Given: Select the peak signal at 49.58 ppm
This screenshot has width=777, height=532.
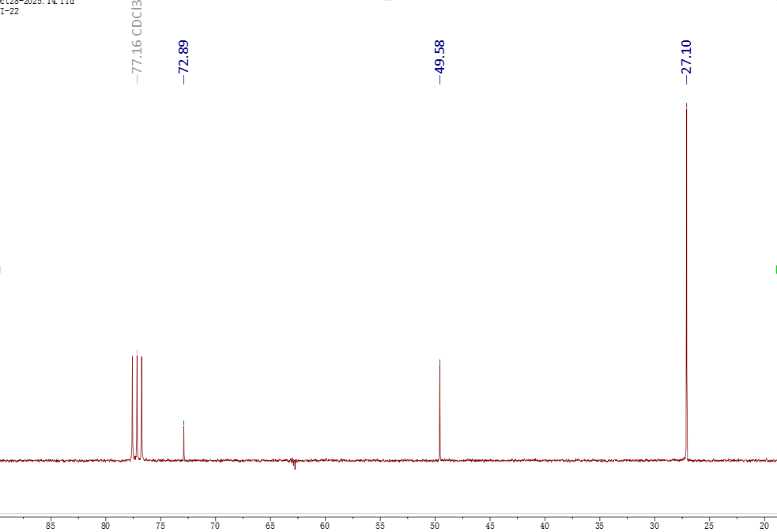Looking at the screenshot, I should tap(439, 411).
